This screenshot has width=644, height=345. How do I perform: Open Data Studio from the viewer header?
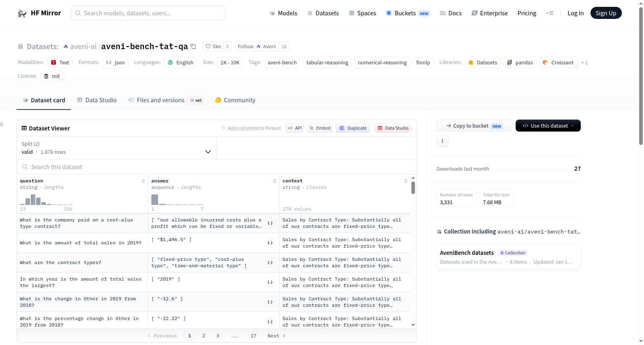[393, 128]
